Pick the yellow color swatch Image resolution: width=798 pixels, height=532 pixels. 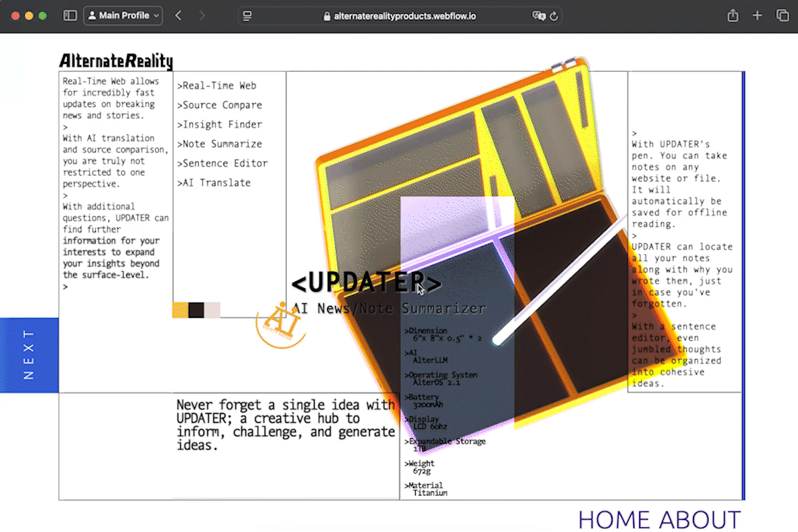(180, 310)
